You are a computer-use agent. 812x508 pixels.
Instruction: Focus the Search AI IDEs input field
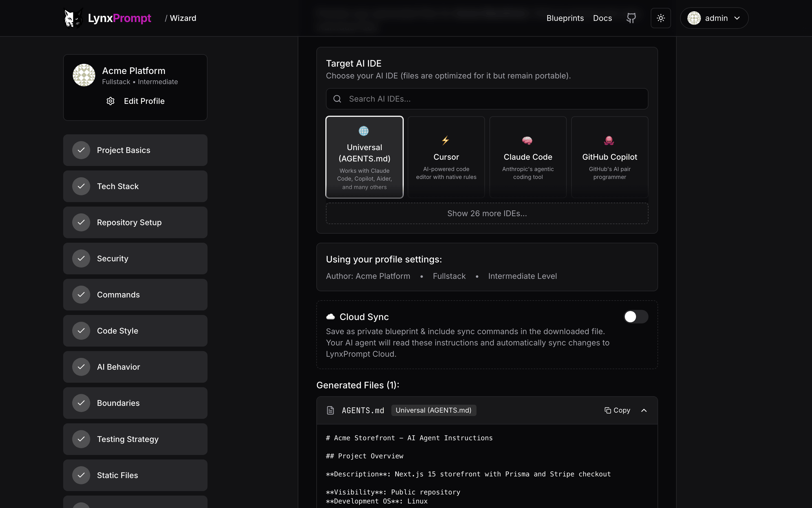coord(487,99)
